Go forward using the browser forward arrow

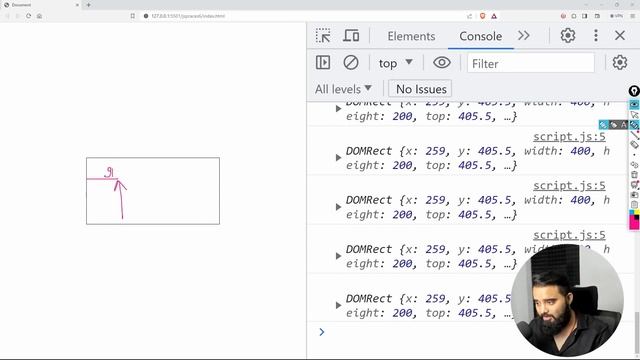(x=17, y=16)
